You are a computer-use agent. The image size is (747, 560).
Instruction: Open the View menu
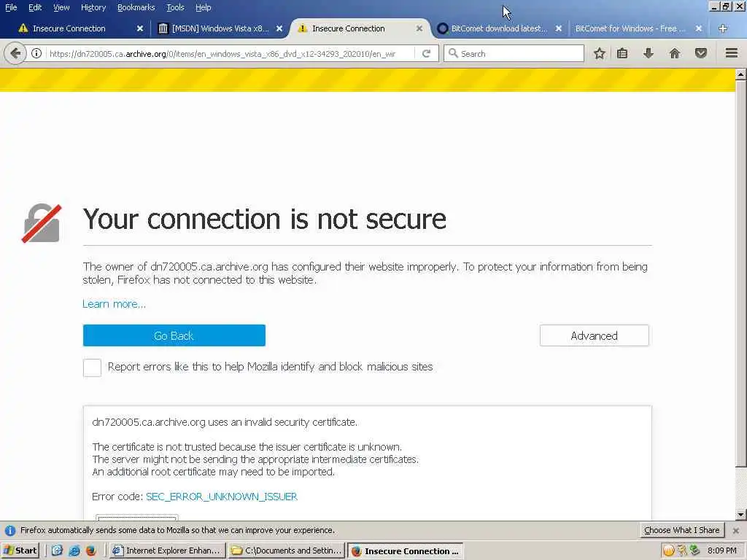pyautogui.click(x=61, y=7)
